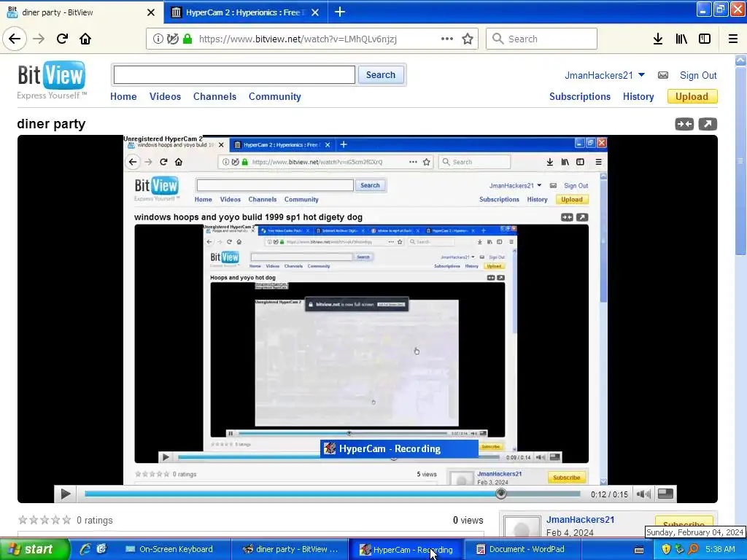Toggle full screen on the video player
The height and width of the screenshot is (560, 747).
click(x=665, y=494)
